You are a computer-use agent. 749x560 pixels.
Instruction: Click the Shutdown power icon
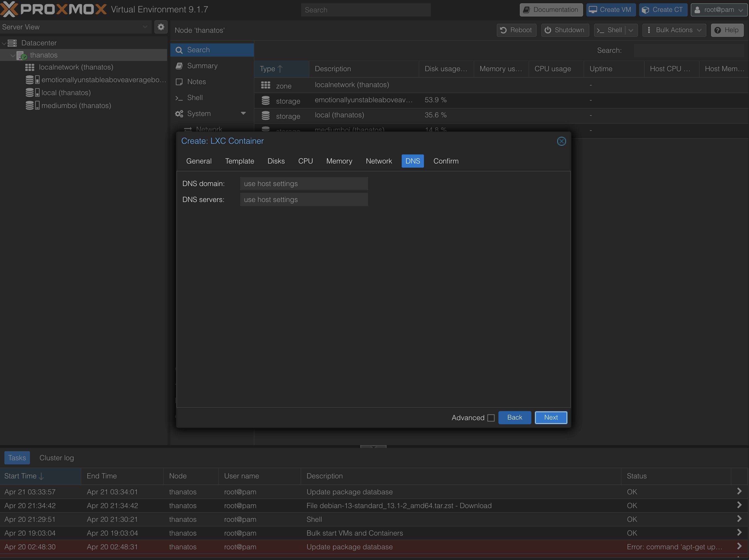[548, 30]
